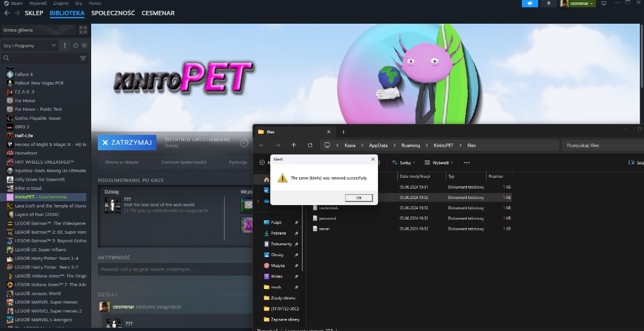Open the cesmenar account dropdown
The image size is (644, 331).
[x=577, y=4]
